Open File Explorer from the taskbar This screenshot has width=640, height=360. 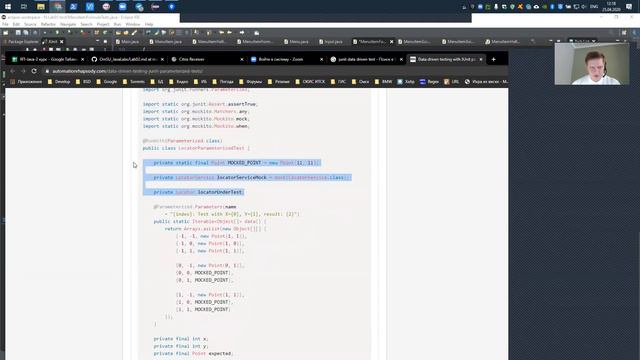coord(40,7)
